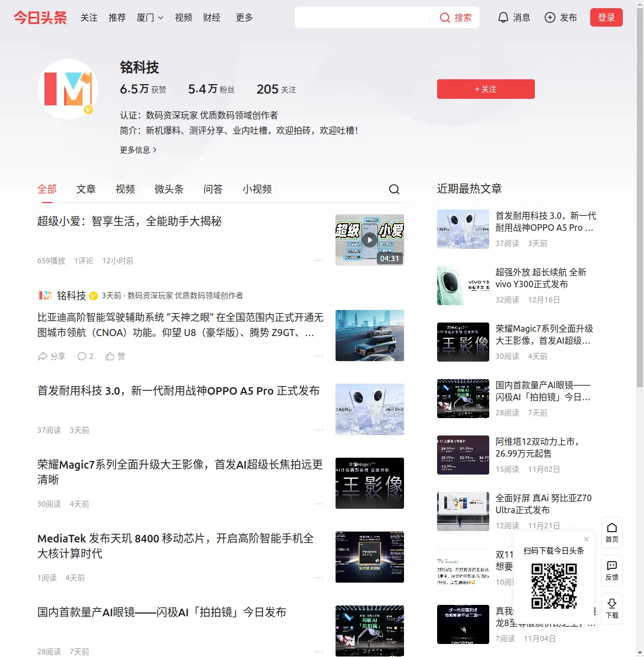Play the 超级小爱 video
The width and height of the screenshot is (644, 657).
[370, 240]
